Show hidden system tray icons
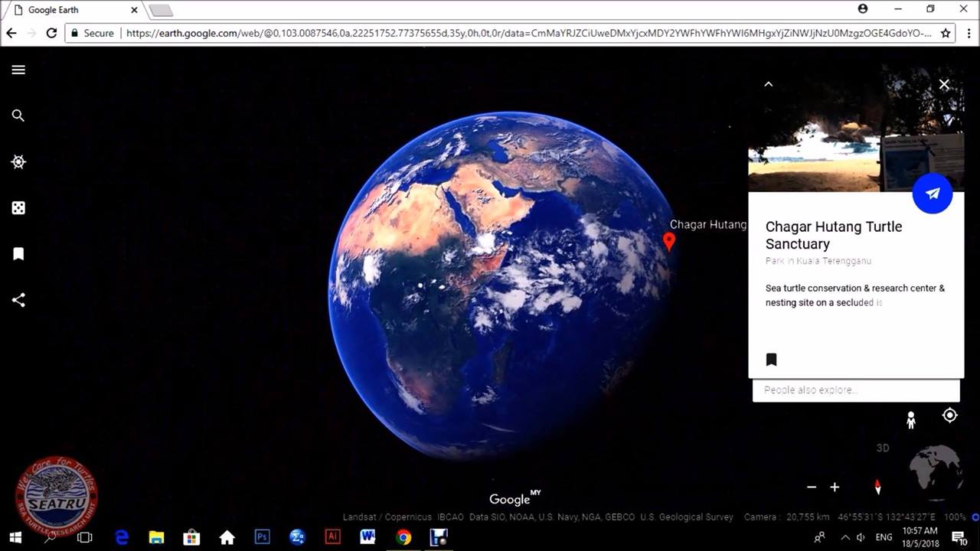 845,537
